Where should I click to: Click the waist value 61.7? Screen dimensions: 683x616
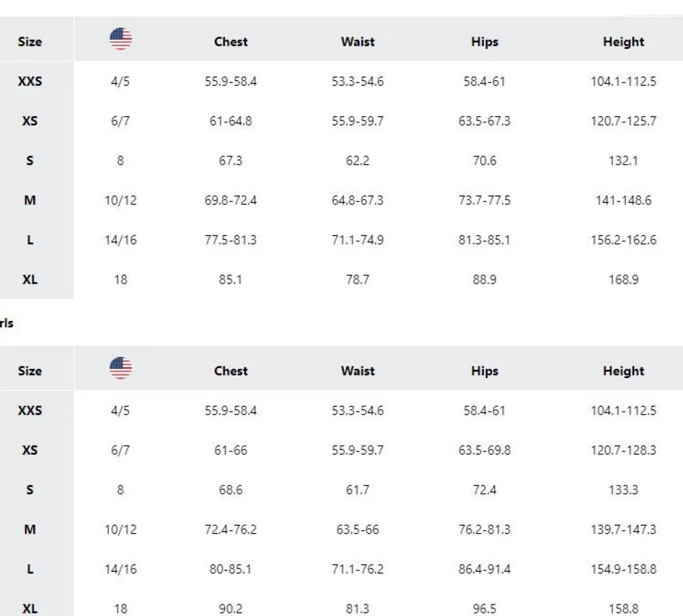coord(357,490)
